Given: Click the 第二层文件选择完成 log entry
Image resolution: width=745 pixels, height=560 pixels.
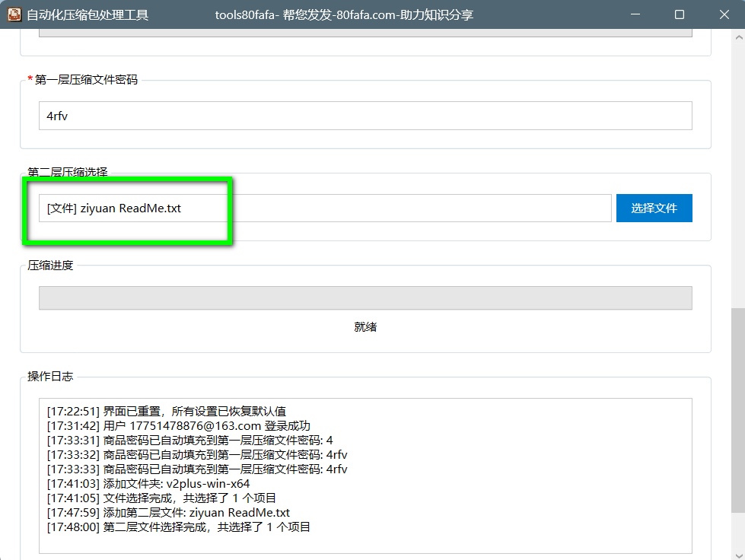Looking at the screenshot, I should 178,527.
